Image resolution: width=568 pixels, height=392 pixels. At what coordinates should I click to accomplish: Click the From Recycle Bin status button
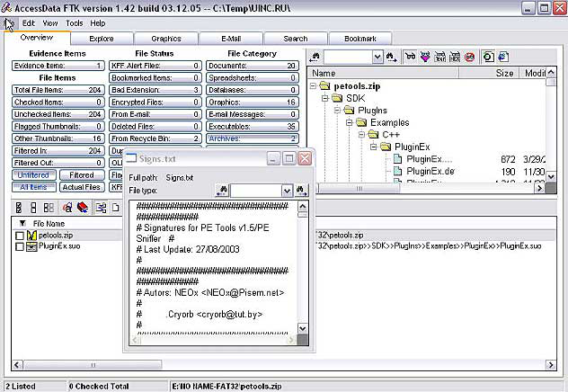[155, 138]
